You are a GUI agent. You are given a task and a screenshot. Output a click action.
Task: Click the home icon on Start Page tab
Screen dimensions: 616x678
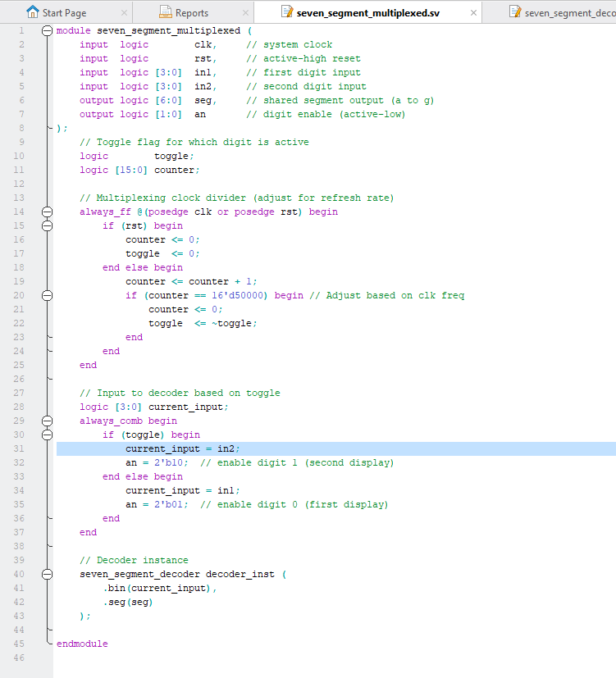point(33,12)
